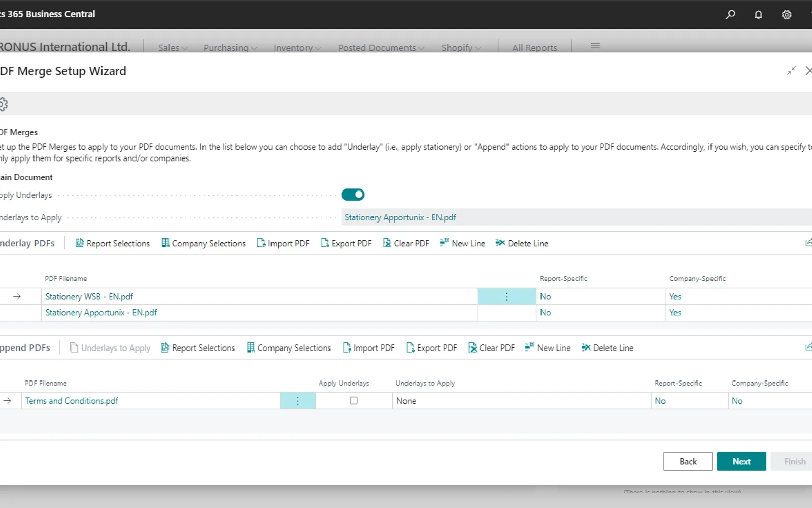Open row options for Stationery WSB - EN.pdf
812x508 pixels.
506,297
